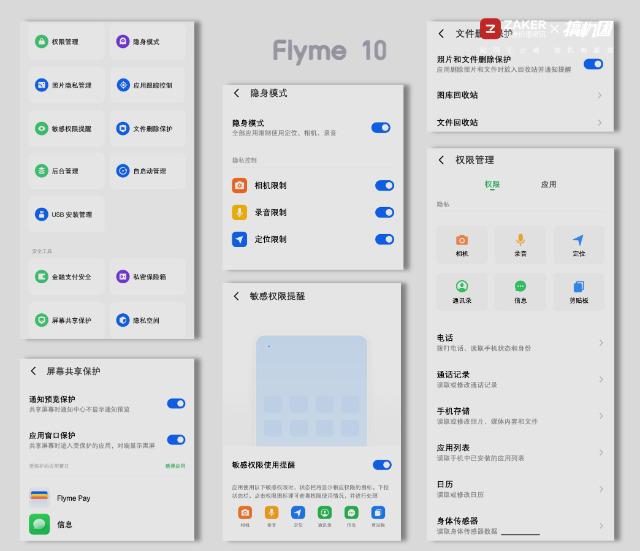Screen dimensions: 640x551
Task: Toggle the 相机限制 switch
Action: pos(384,186)
